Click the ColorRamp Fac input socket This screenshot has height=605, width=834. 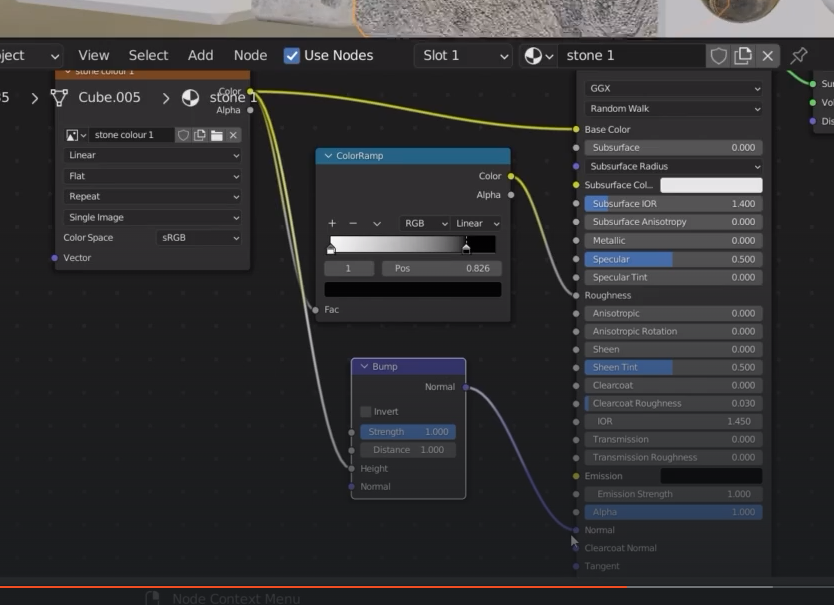[315, 310]
